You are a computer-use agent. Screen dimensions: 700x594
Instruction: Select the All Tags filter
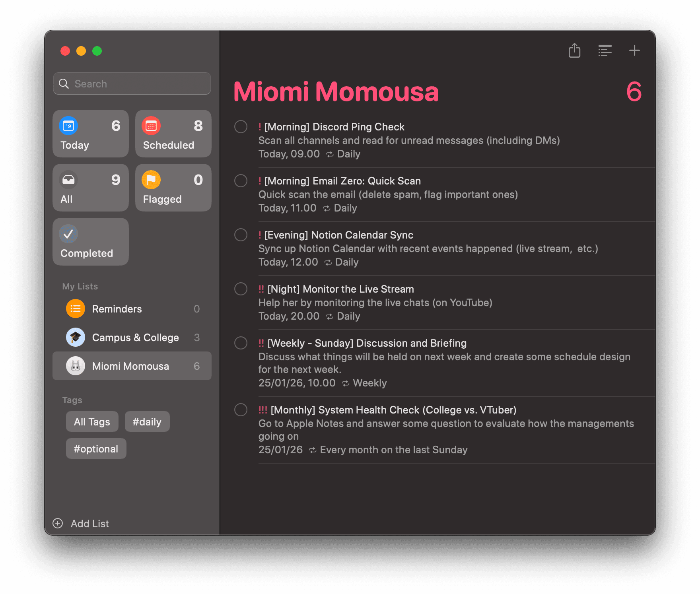point(92,421)
